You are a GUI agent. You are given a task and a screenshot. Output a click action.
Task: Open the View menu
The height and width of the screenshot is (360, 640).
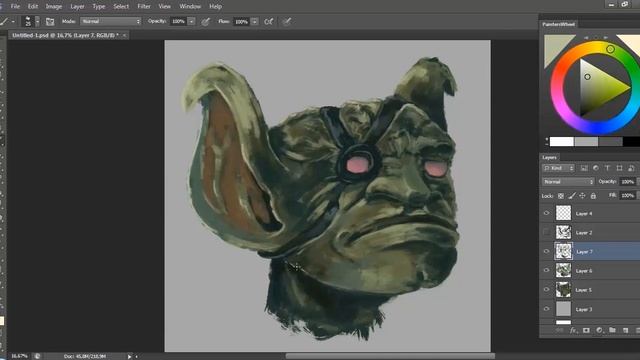click(164, 7)
